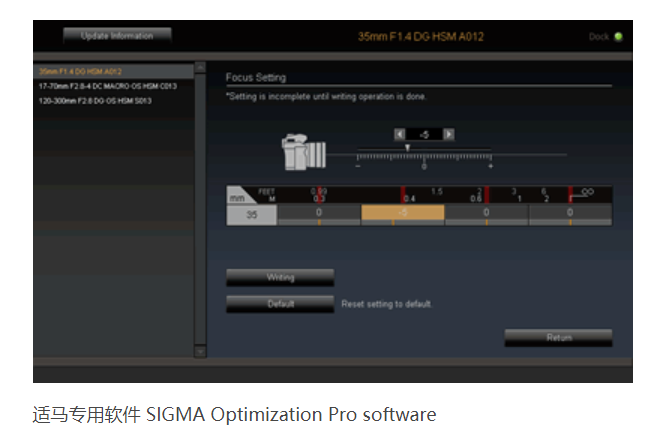665x438 pixels.
Task: Click the Focus Setting heading
Action: point(256,77)
